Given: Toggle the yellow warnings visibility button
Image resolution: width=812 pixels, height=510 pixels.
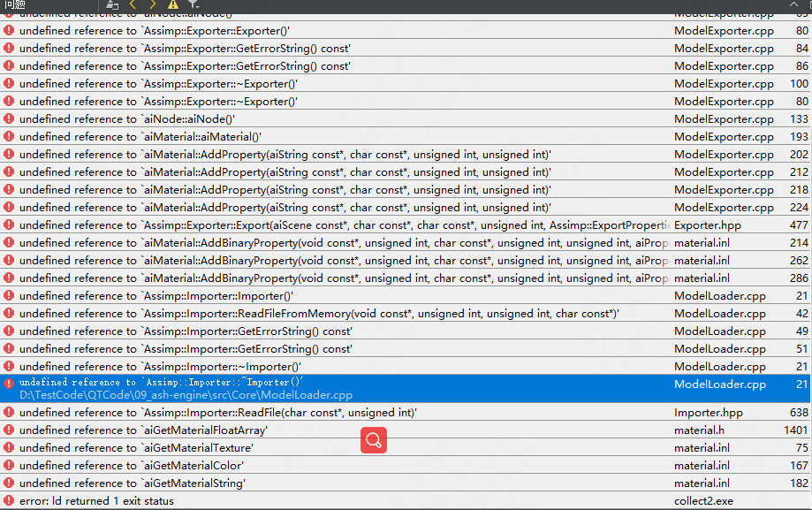Looking at the screenshot, I should pos(173,4).
